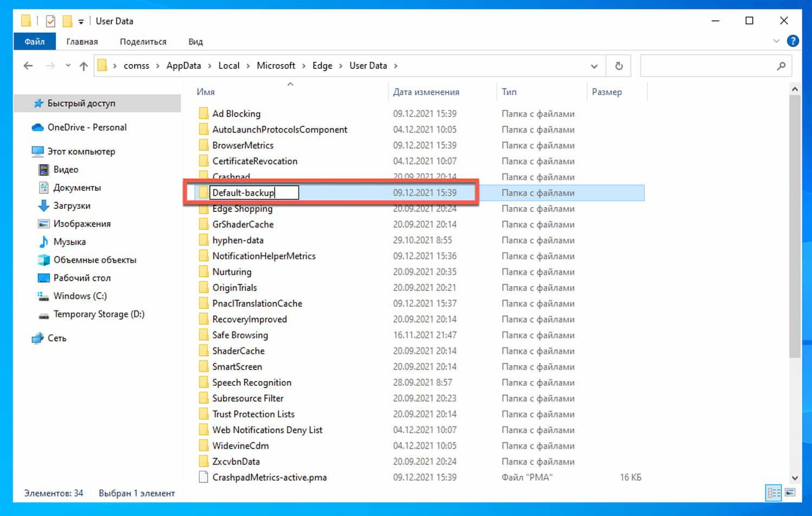Click the SmartScreen folder icon
The width and height of the screenshot is (812, 516).
[204, 367]
